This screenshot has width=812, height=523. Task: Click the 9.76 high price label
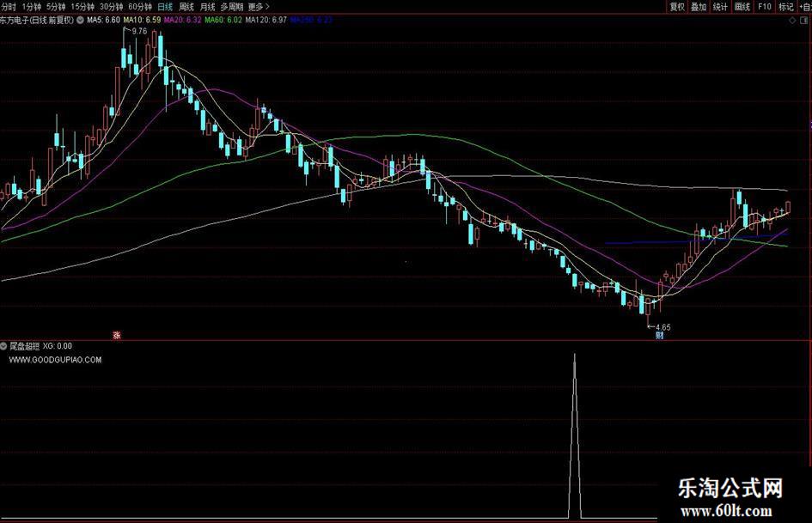tap(139, 31)
